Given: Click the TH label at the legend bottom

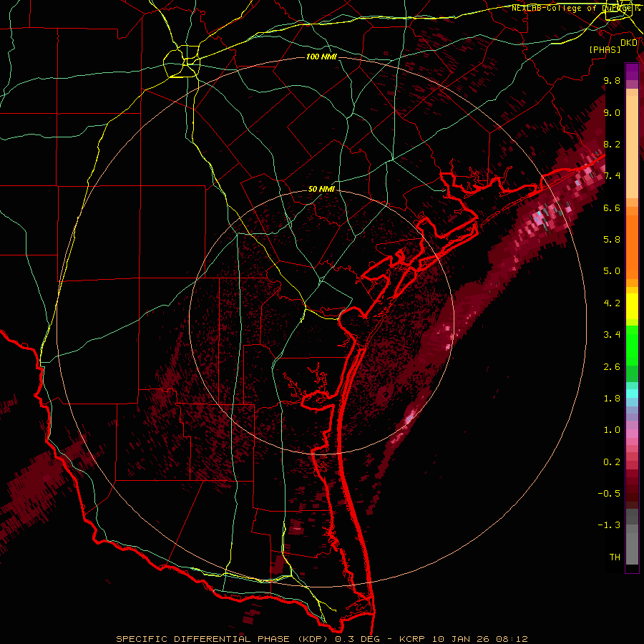Looking at the screenshot, I should 615,557.
